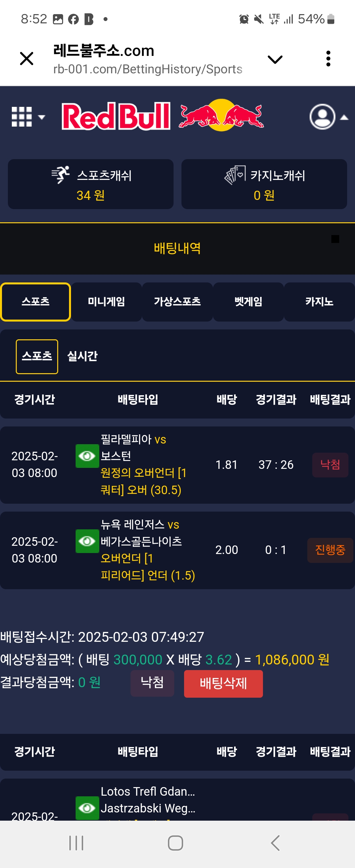Toggle eye icon for Lotos Trefl Gdansk bet

pos(87,808)
